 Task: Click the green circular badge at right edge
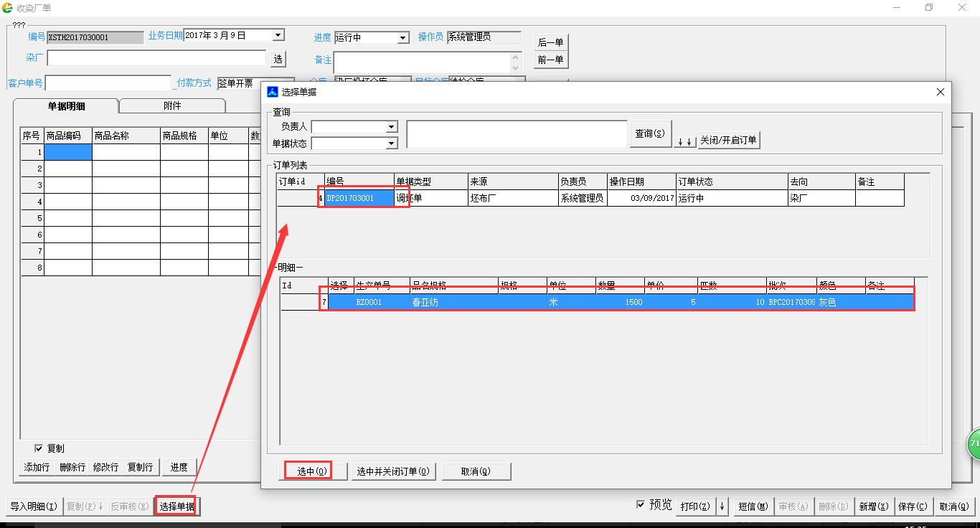(x=974, y=444)
